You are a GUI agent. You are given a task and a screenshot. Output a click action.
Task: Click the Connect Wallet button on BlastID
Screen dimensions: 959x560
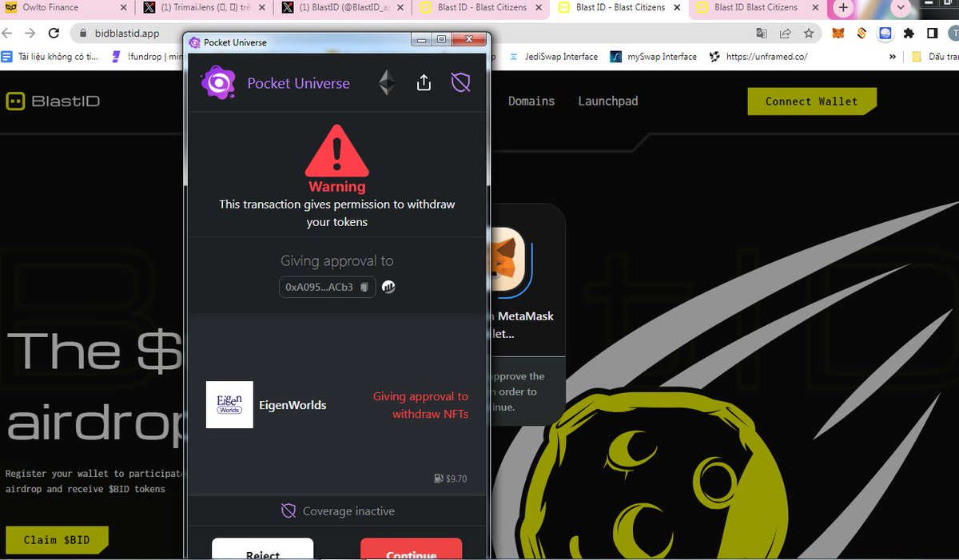[812, 101]
